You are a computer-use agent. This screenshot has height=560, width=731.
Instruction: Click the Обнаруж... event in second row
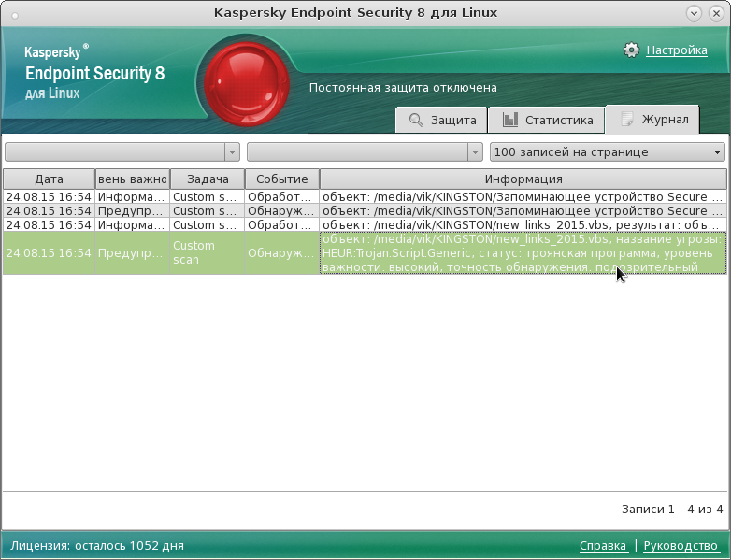(282, 210)
